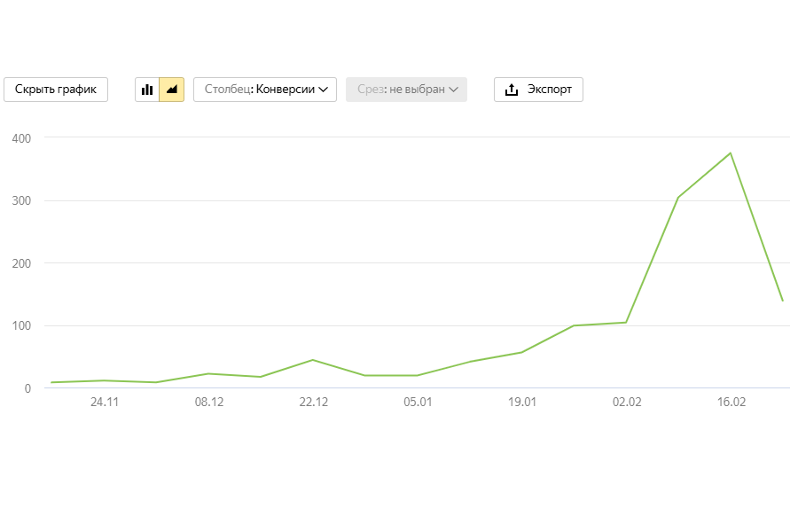Click the Экспорт button
The width and height of the screenshot is (798, 532).
[538, 90]
